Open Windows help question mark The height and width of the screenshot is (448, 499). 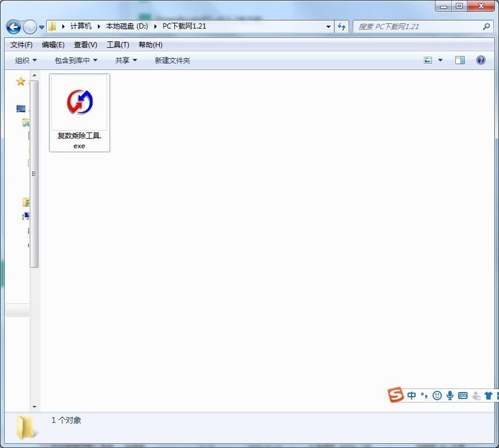click(x=481, y=60)
